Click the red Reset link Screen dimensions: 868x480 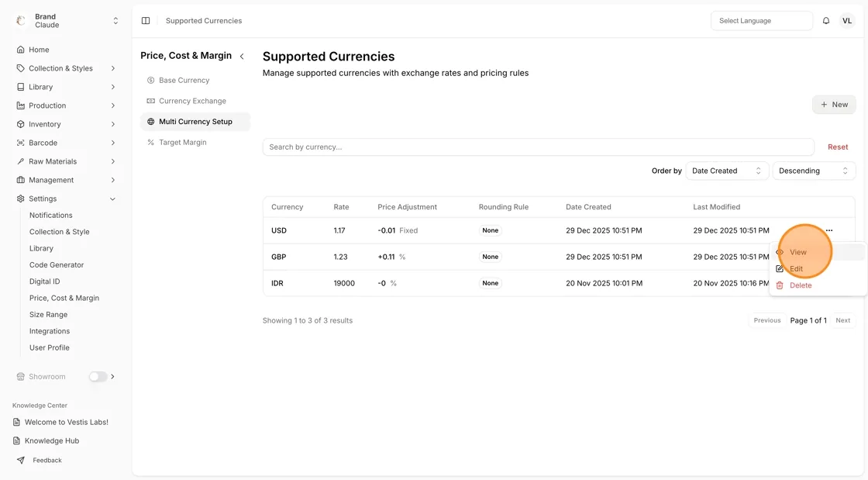838,147
